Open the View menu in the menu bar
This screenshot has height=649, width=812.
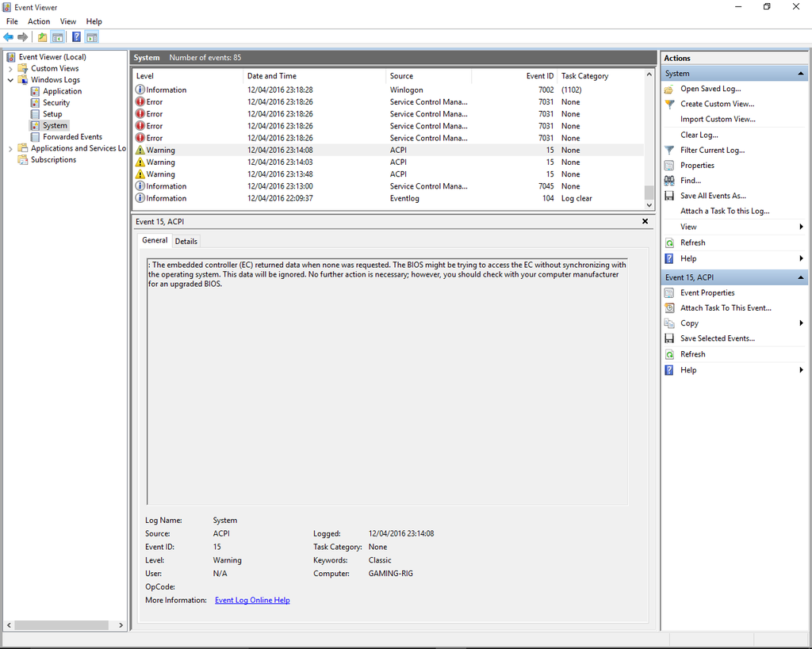pyautogui.click(x=68, y=21)
